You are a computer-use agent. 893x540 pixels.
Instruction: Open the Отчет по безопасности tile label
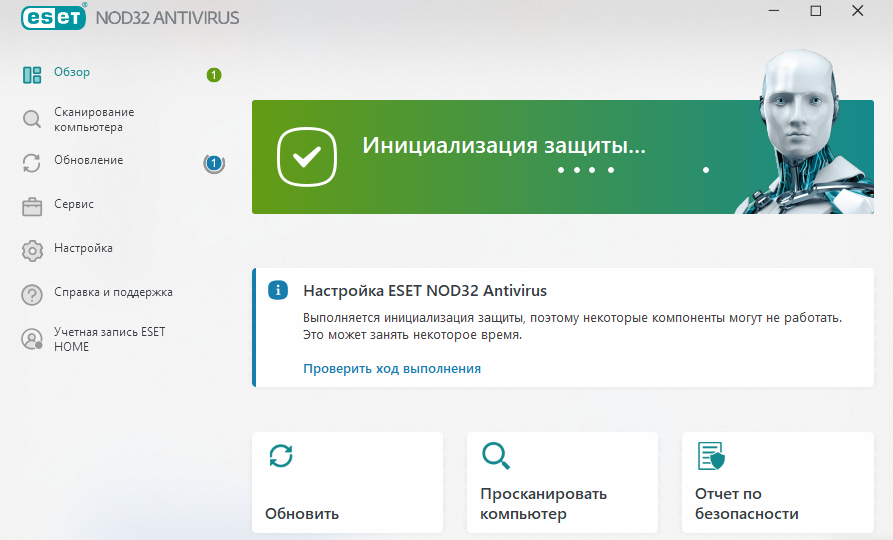[747, 504]
